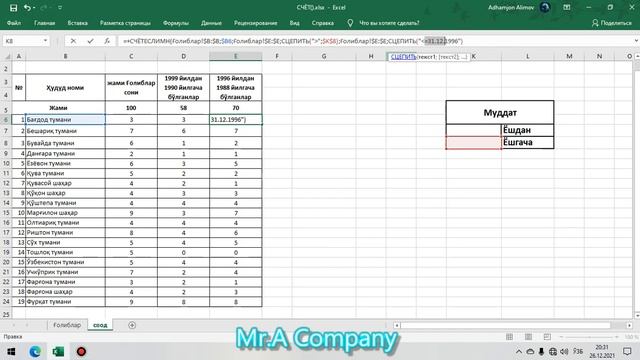Screen dimensions: 640x360
Task: Select row 10 header
Action: click(6, 163)
